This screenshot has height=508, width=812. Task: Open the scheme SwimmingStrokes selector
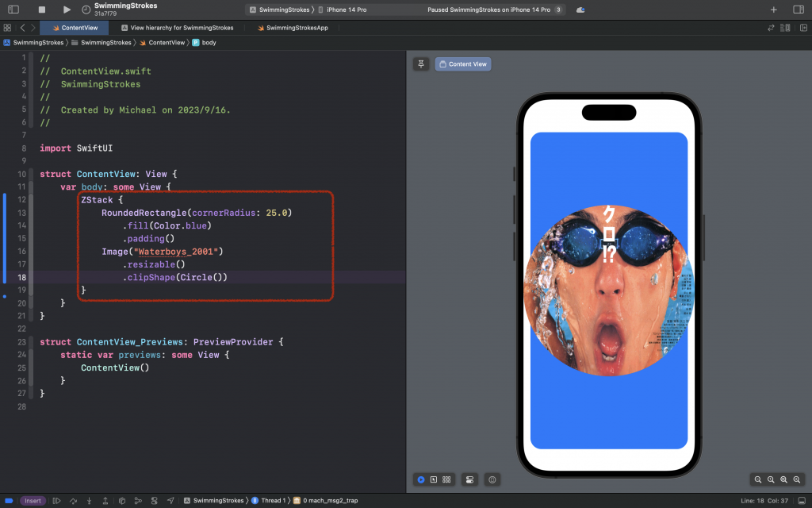[280, 10]
